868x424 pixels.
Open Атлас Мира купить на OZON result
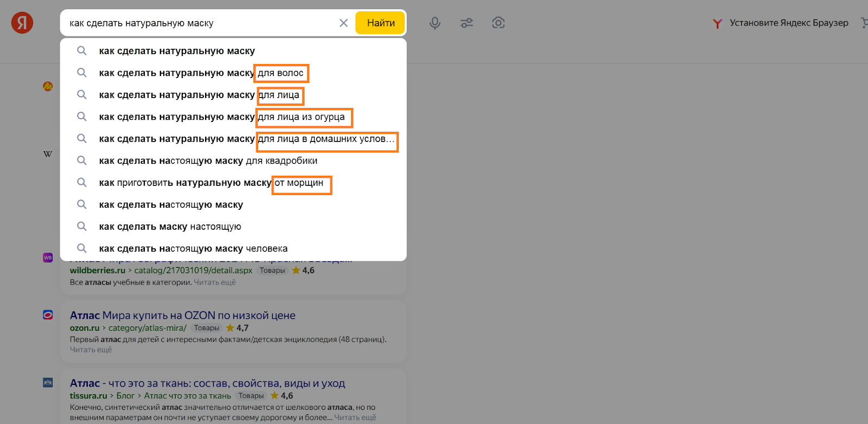(182, 316)
